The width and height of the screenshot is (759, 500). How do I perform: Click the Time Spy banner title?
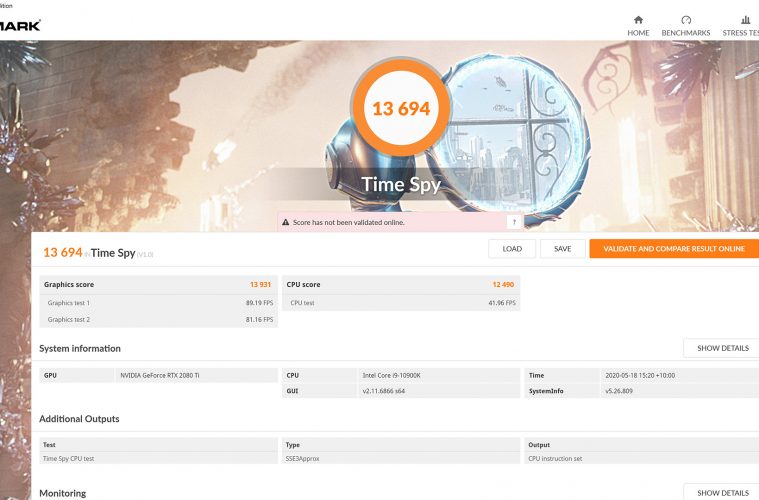(401, 184)
